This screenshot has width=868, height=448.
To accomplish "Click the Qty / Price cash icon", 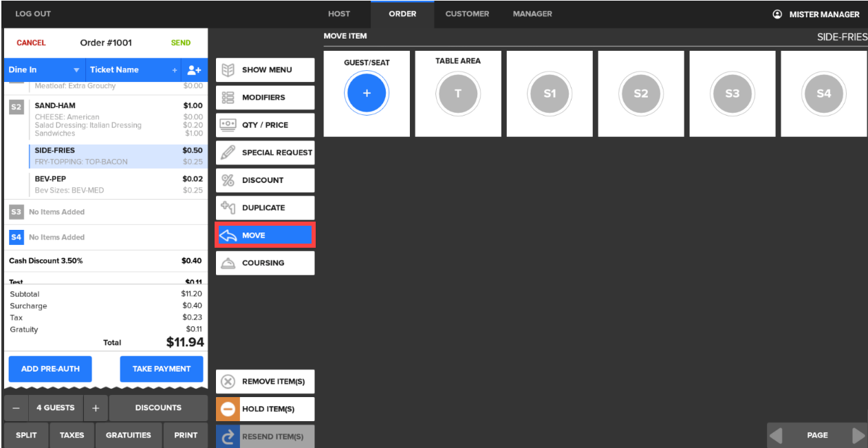I will tap(228, 125).
